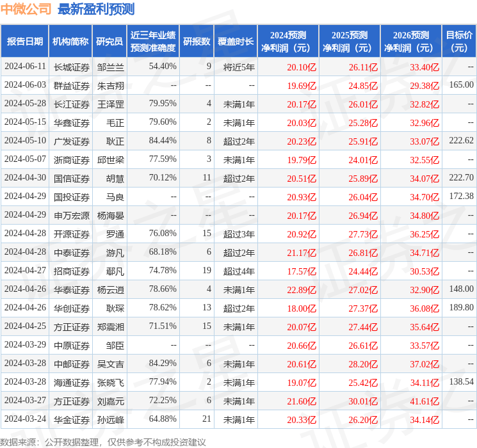Select the 中邮证券 cell
Screen dimensions: 477x448
(72, 364)
